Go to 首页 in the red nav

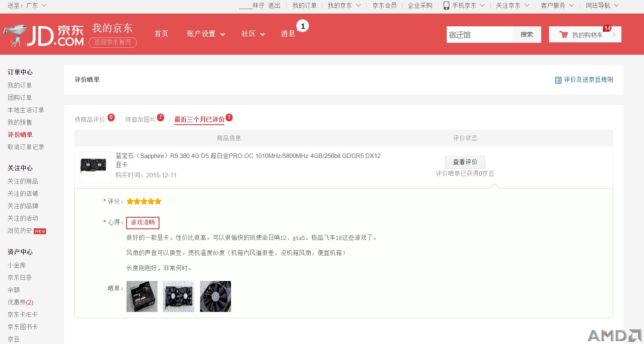(161, 34)
